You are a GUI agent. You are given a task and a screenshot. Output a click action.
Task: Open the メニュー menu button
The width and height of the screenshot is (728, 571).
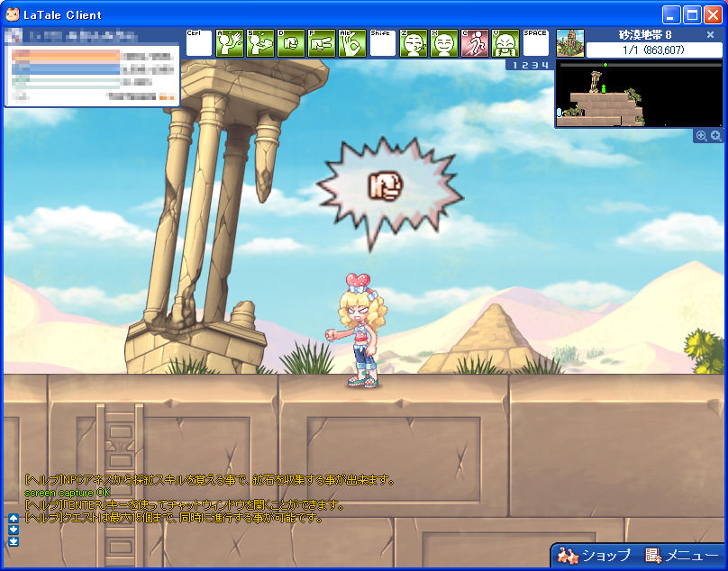(x=681, y=556)
